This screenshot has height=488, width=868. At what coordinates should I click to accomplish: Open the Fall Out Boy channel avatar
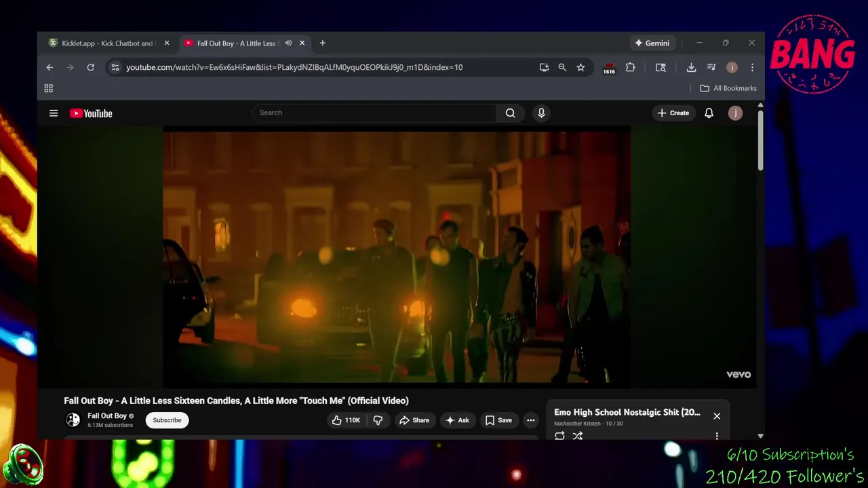(x=73, y=420)
